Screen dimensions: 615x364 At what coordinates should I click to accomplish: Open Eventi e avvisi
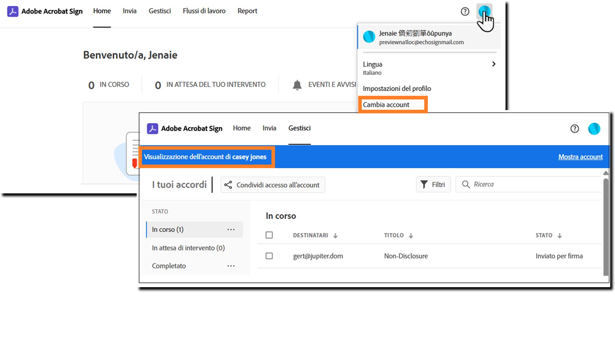324,85
